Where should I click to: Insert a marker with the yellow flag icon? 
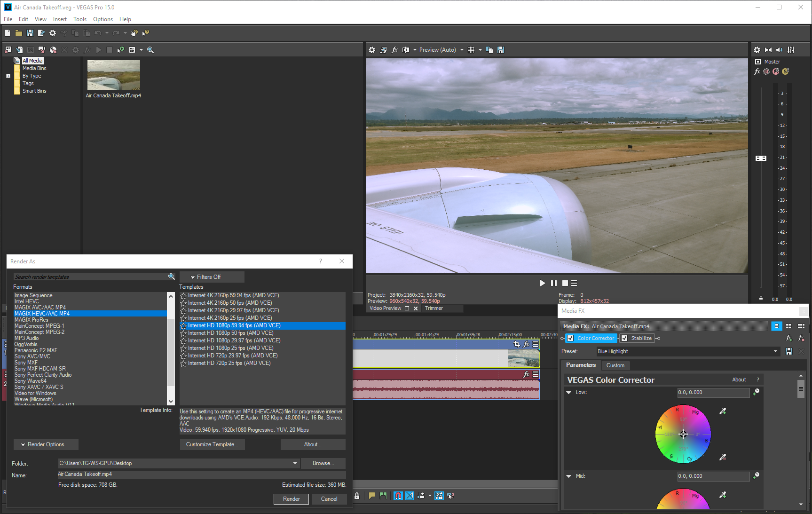(372, 496)
